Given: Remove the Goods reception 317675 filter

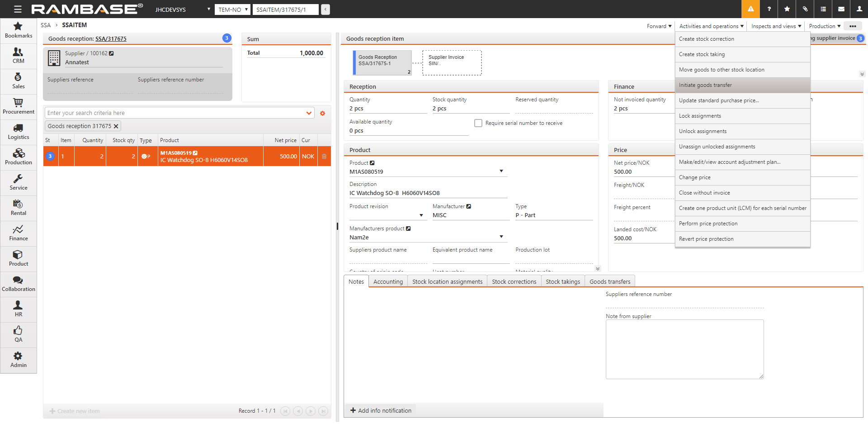Looking at the screenshot, I should coord(116,126).
